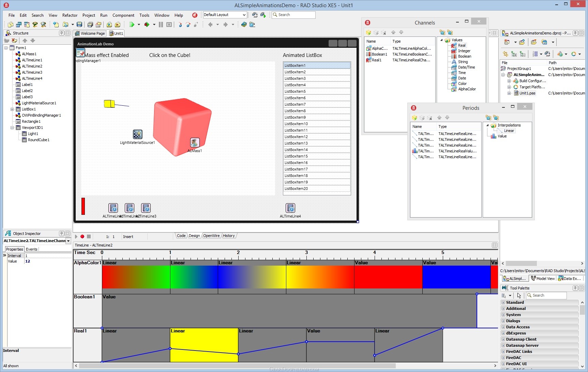
Task: Collapse the Interpolations node in Periods window
Action: [x=487, y=125]
